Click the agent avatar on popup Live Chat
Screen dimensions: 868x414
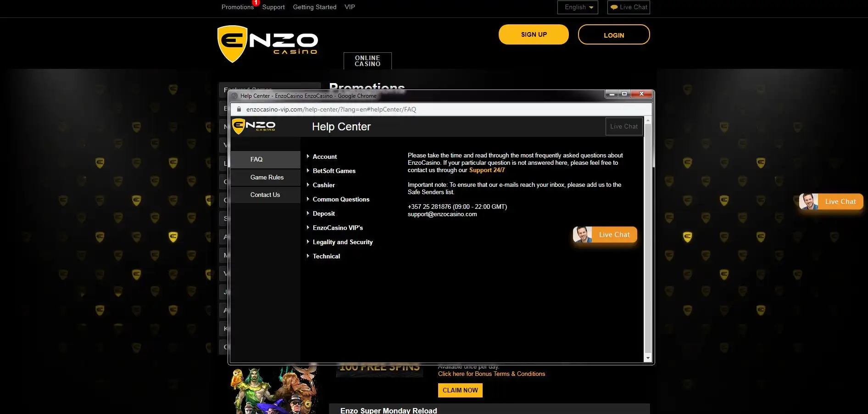click(583, 235)
